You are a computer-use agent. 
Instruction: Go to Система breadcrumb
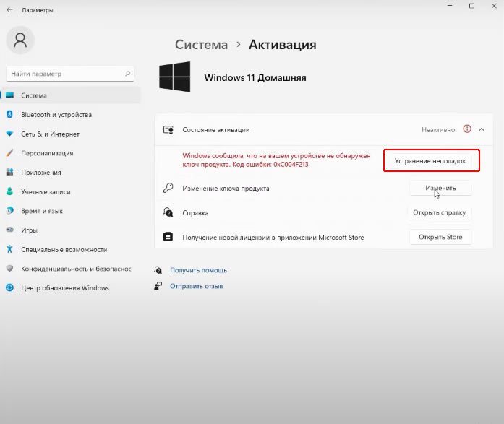click(x=201, y=45)
